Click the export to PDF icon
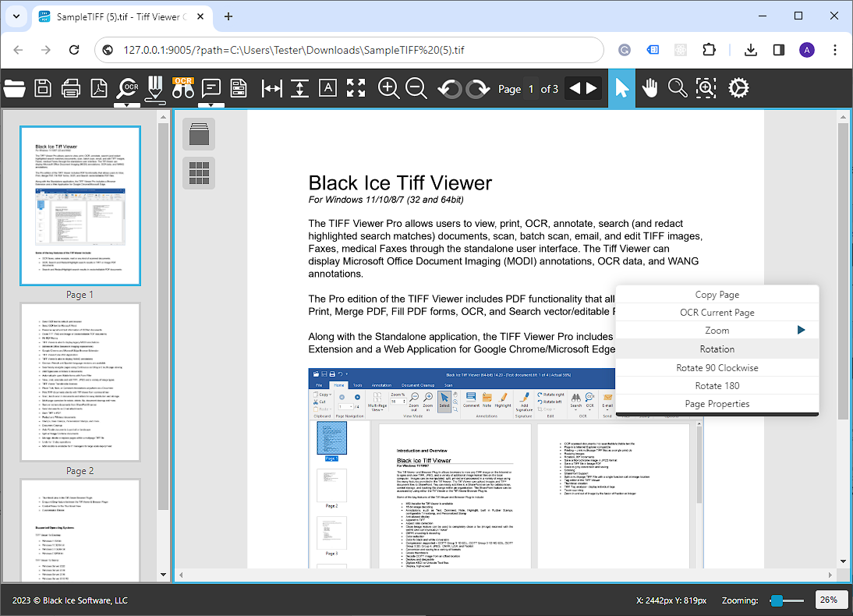853x616 pixels. pos(99,88)
